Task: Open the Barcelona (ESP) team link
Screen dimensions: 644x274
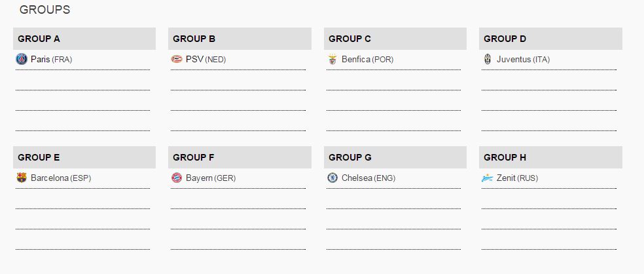Action: (x=61, y=178)
